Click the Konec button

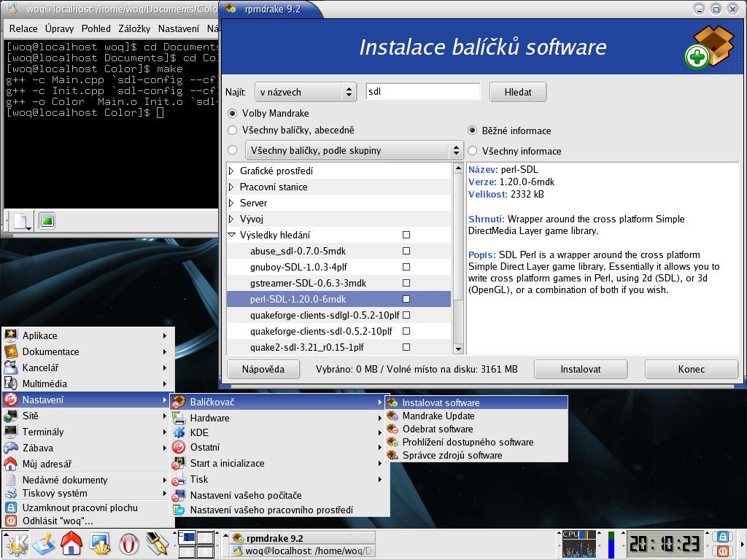tap(692, 369)
